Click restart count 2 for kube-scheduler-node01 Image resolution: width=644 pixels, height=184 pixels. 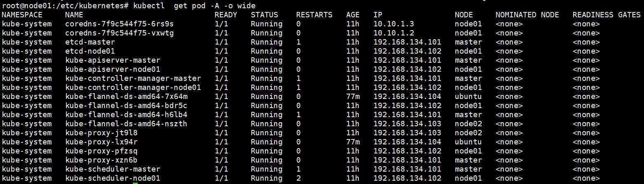pos(298,178)
